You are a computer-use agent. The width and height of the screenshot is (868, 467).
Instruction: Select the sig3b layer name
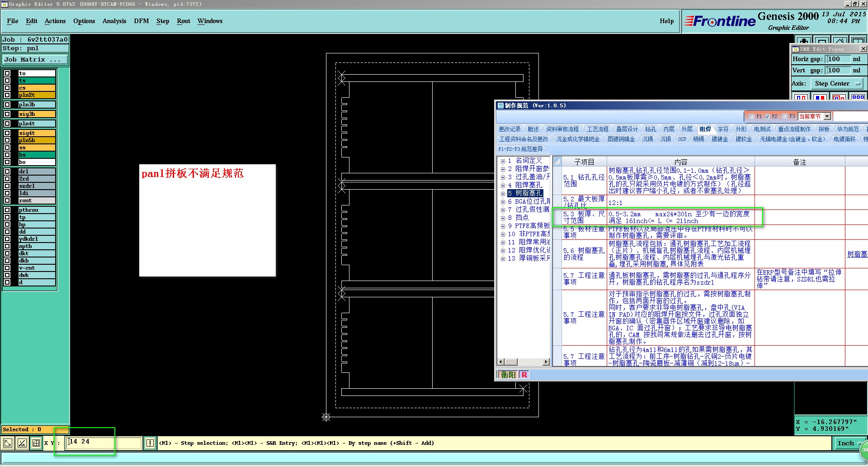point(37,114)
